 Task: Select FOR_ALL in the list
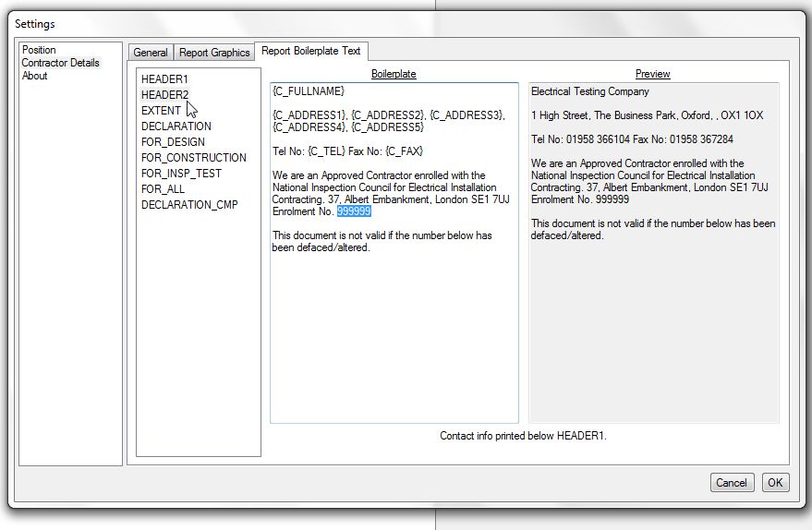click(163, 189)
